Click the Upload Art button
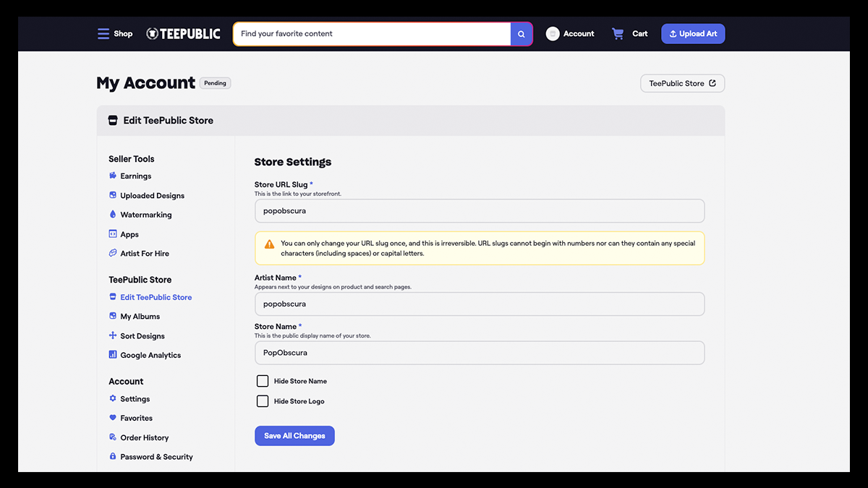The width and height of the screenshot is (868, 488). (x=692, y=34)
